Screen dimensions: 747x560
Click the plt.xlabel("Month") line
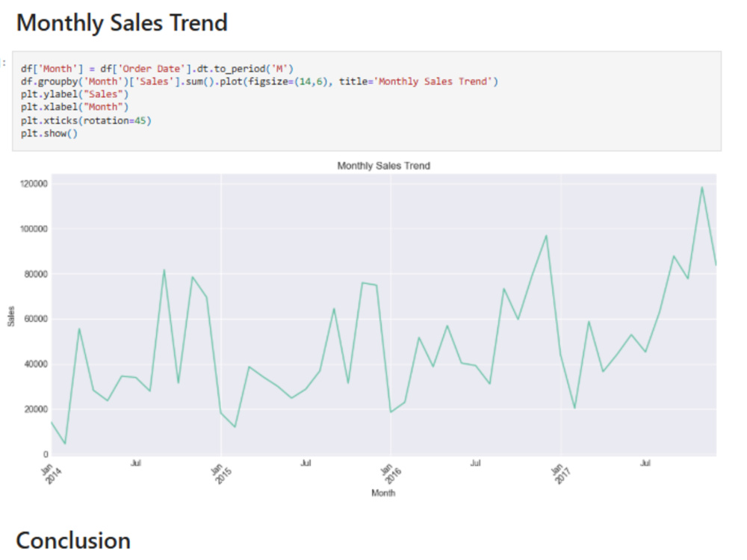[74, 107]
